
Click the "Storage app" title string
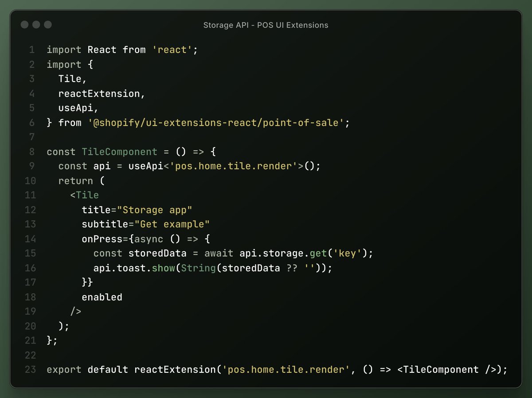click(154, 210)
